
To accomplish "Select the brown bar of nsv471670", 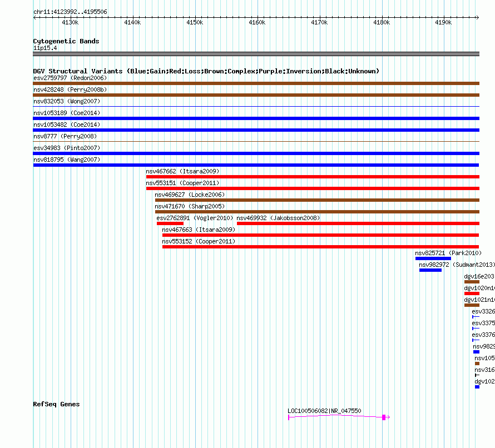I will pos(317,212).
